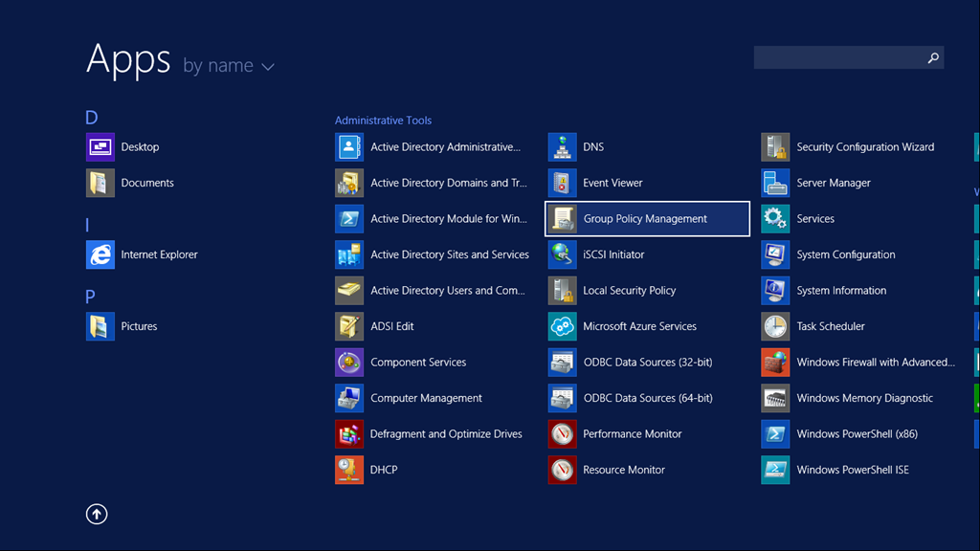Launch Windows PowerShell (x86) icon

pyautogui.click(x=775, y=434)
